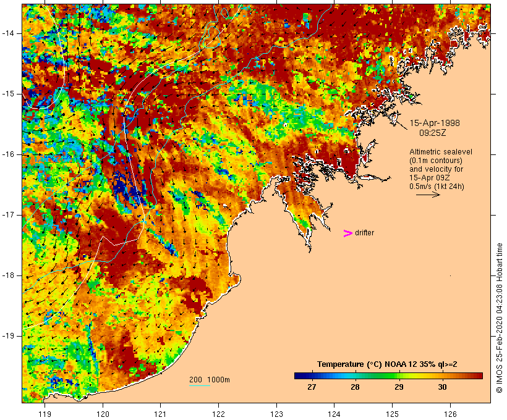Click the color bar value 27

tap(312, 387)
